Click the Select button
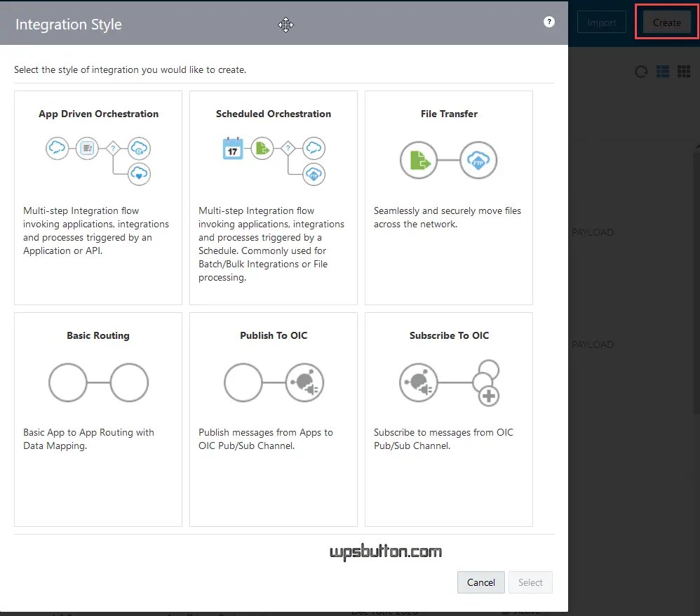This screenshot has height=616, width=700. [530, 582]
